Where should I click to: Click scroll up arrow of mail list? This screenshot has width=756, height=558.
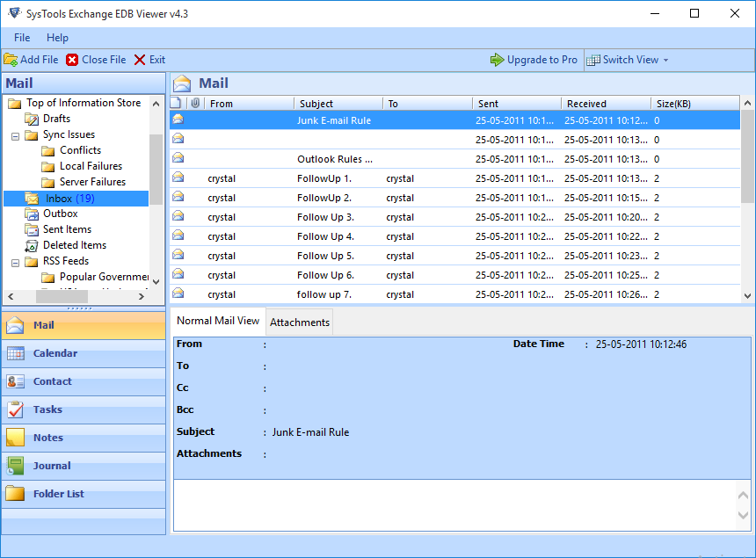pyautogui.click(x=747, y=103)
